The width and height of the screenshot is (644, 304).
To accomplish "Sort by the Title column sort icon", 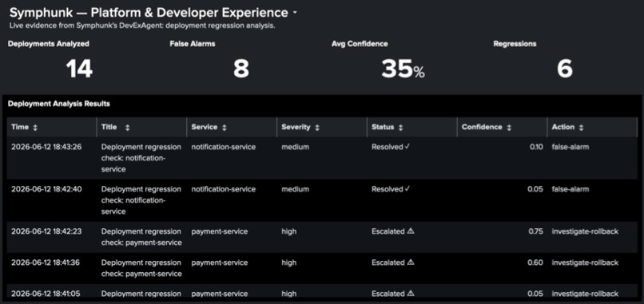I will (127, 128).
